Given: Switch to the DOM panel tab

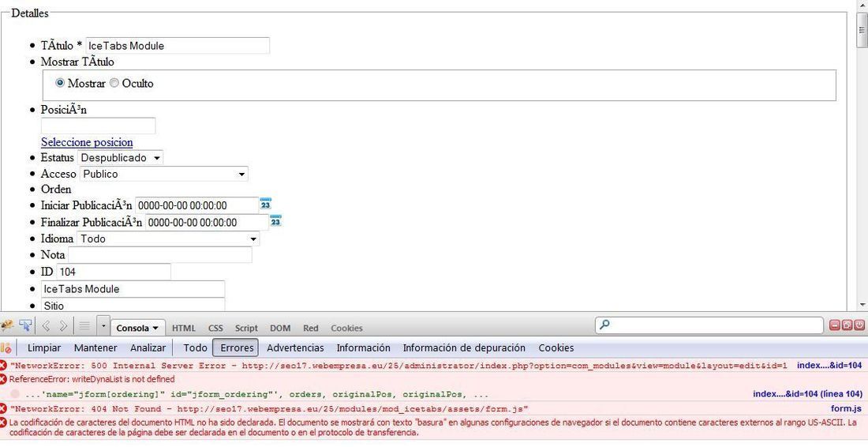Looking at the screenshot, I should point(280,328).
